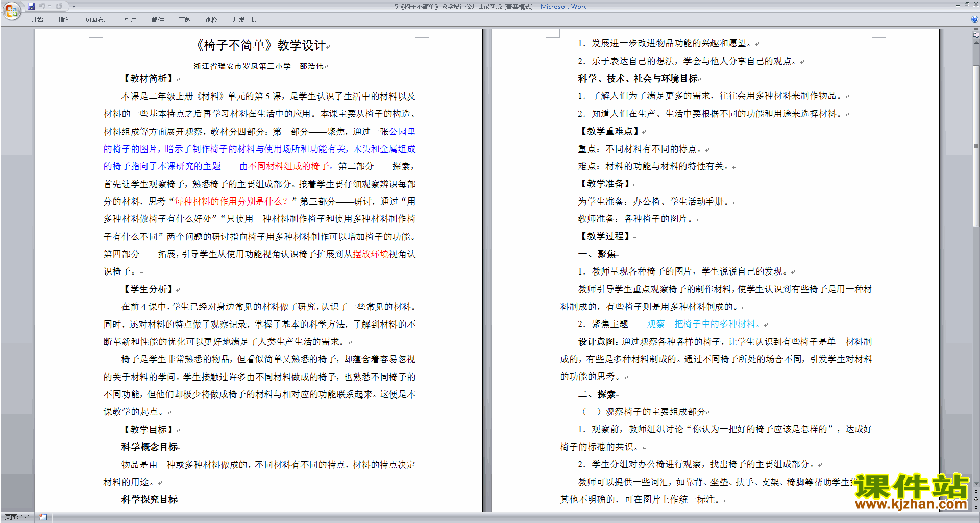
Task: Expand Customize Quick Access Toolbar dropdown
Action: coord(74,6)
